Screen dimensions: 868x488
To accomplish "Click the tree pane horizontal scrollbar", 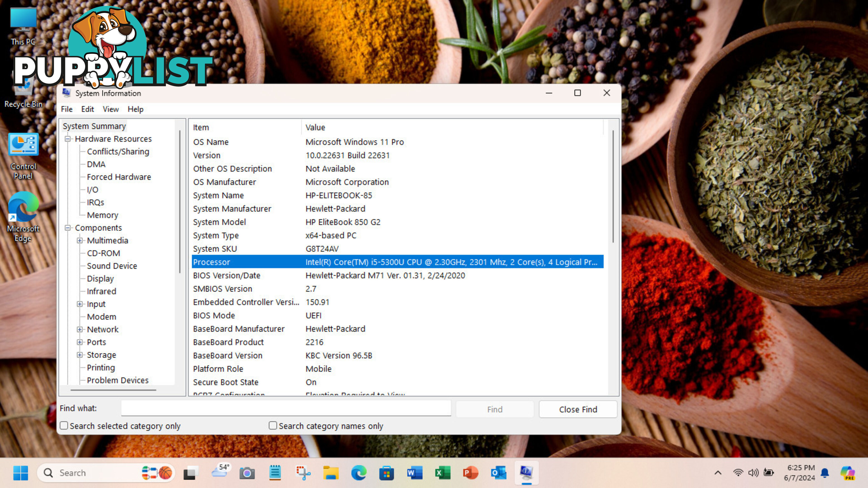I will pyautogui.click(x=113, y=390).
